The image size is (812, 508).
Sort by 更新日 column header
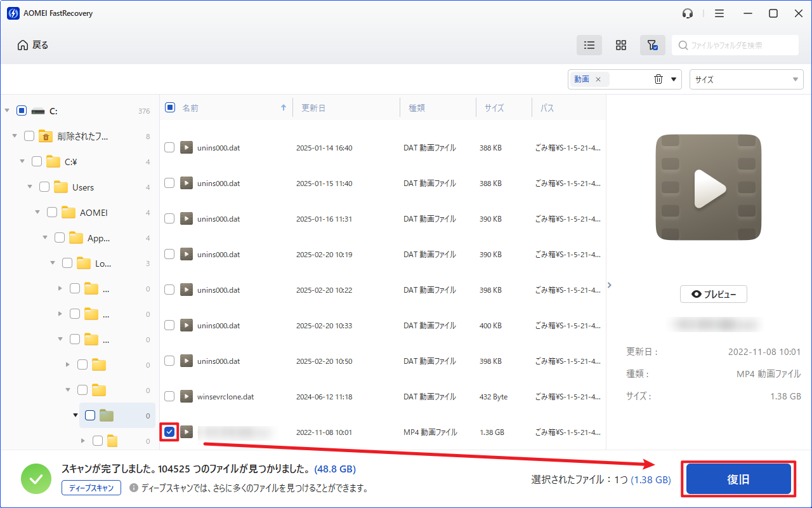[313, 108]
